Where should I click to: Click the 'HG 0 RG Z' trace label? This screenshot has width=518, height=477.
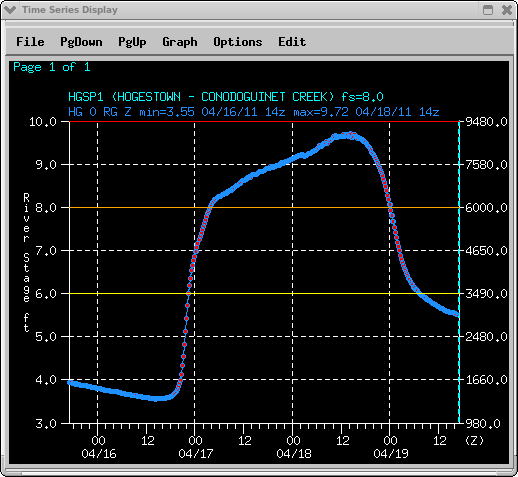tap(100, 112)
